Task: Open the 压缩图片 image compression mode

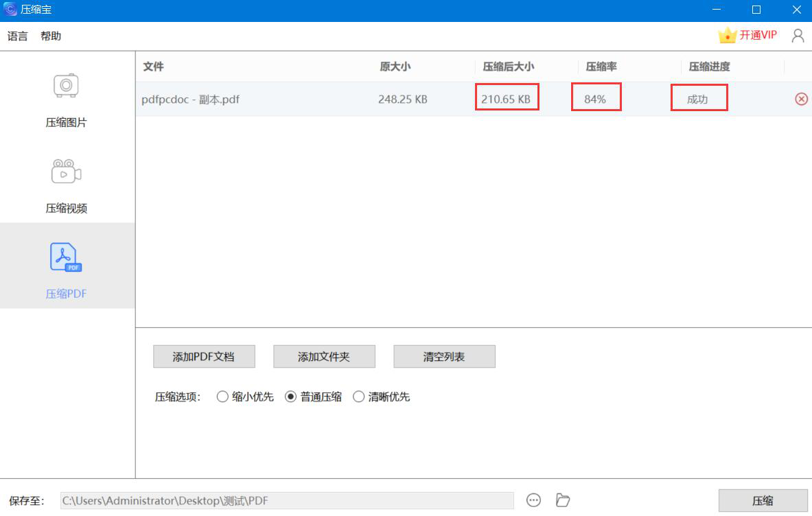Action: [x=66, y=101]
